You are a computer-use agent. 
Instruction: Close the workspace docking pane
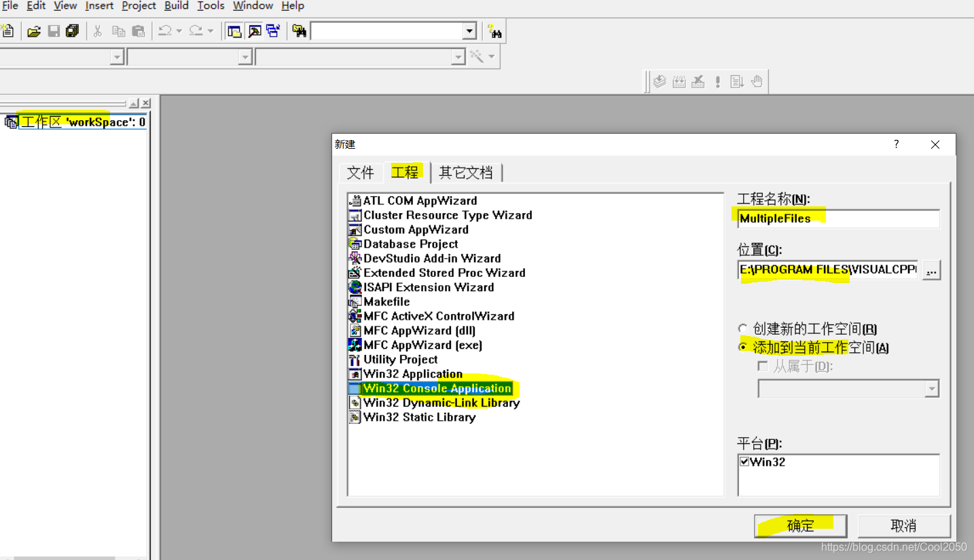pos(146,103)
